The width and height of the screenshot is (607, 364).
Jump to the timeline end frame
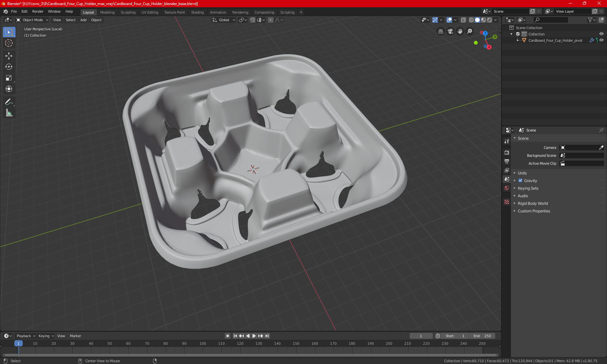(267, 336)
